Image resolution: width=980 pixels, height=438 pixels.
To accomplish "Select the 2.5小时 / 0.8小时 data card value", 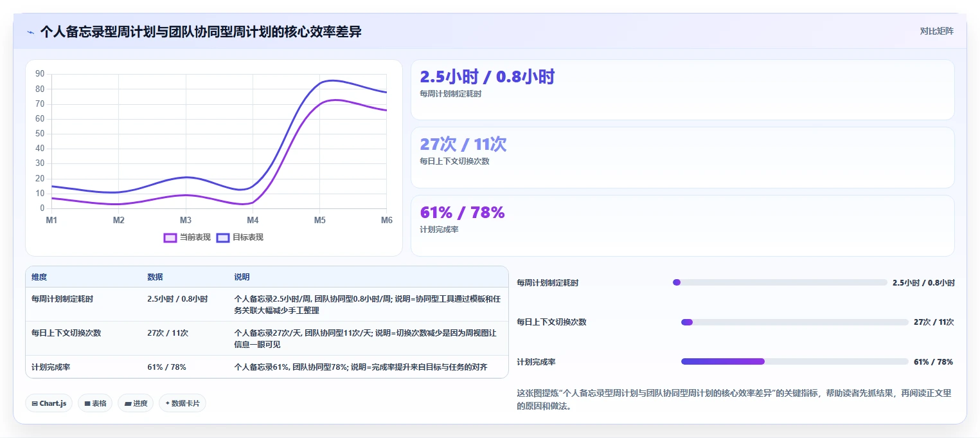I will tap(487, 77).
